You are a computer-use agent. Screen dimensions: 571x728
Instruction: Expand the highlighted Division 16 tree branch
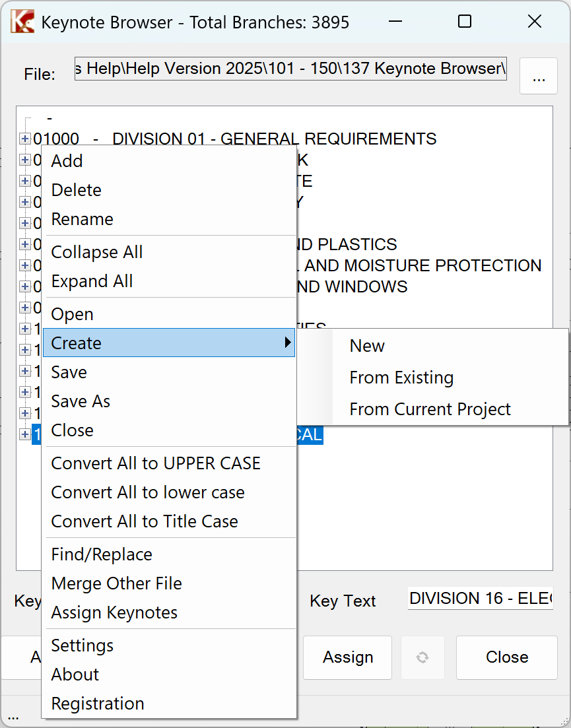[x=25, y=435]
